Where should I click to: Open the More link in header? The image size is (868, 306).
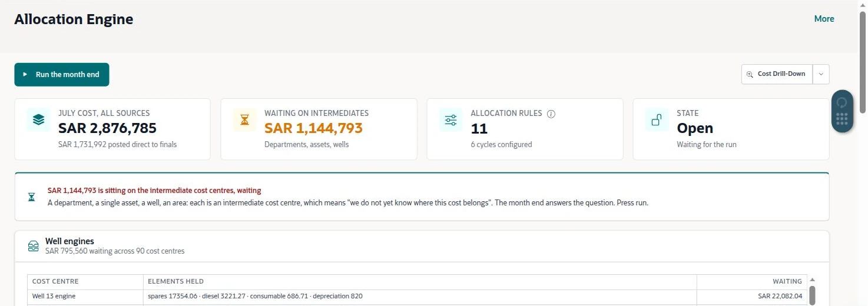point(824,19)
